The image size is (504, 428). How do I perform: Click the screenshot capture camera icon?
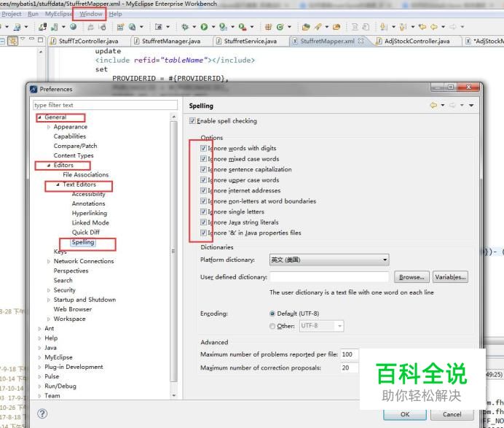click(159, 27)
